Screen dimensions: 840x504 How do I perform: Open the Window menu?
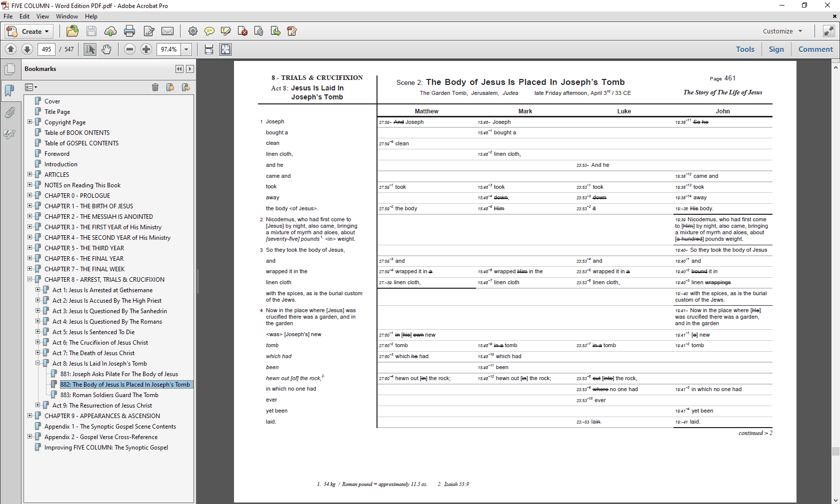coord(67,16)
